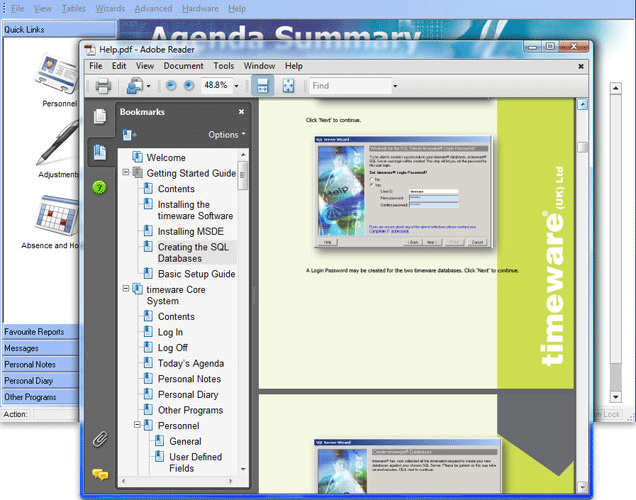Image resolution: width=636 pixels, height=500 pixels.
Task: Click the Adjustments pen icon
Action: tap(58, 143)
